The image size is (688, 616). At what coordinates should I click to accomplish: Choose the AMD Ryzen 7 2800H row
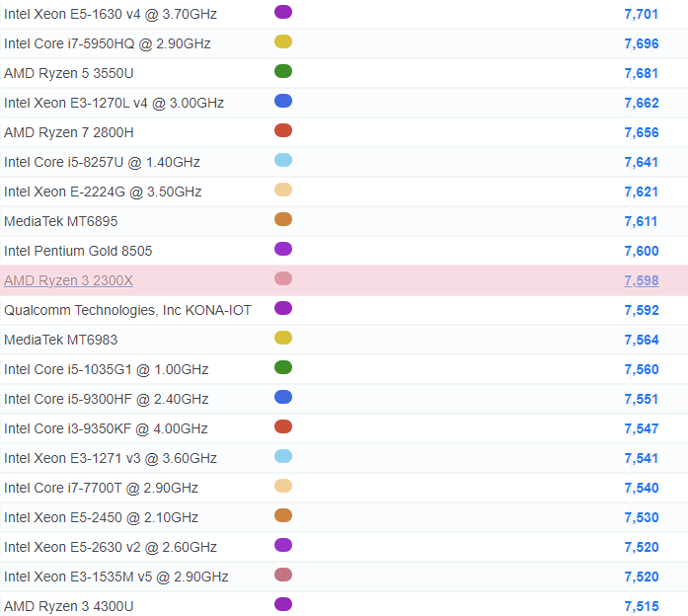[68, 132]
